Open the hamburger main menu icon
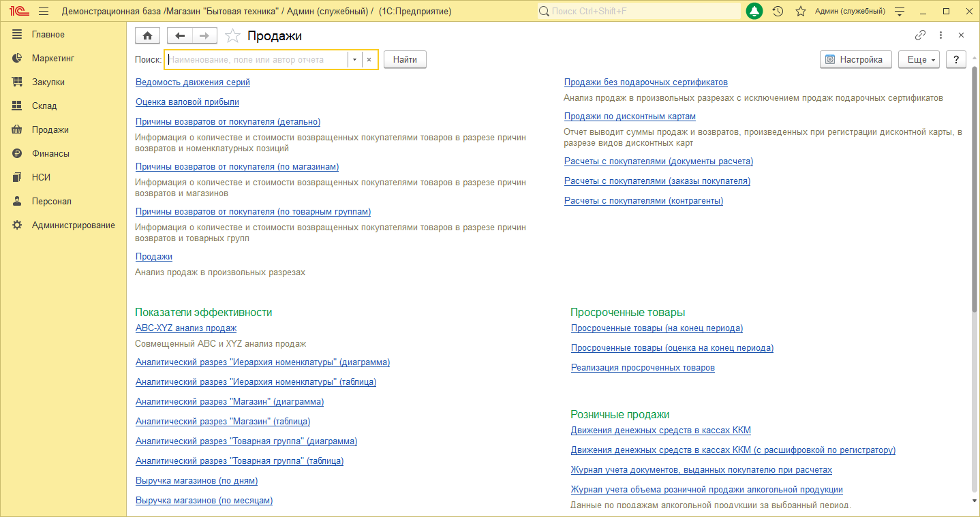The image size is (980, 517). [44, 12]
